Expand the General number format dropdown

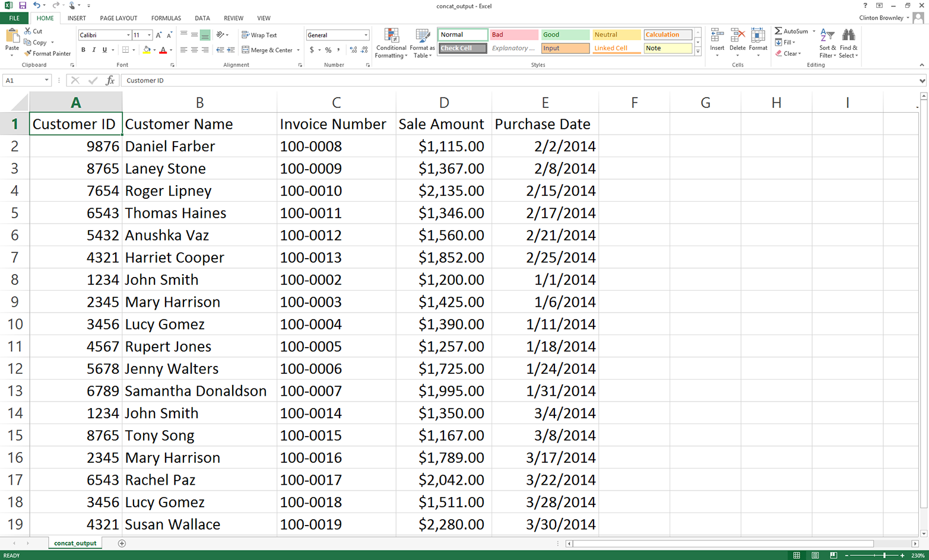(366, 35)
